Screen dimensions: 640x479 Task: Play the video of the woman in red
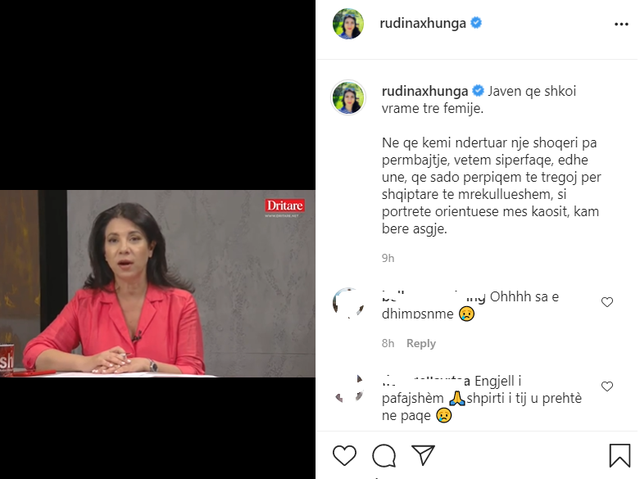[x=158, y=284]
